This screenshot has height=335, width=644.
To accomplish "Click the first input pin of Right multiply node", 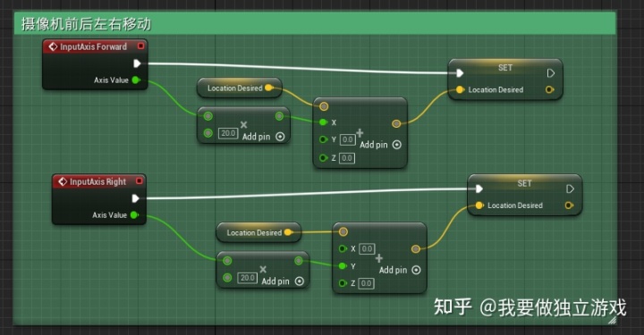I will pos(227,261).
